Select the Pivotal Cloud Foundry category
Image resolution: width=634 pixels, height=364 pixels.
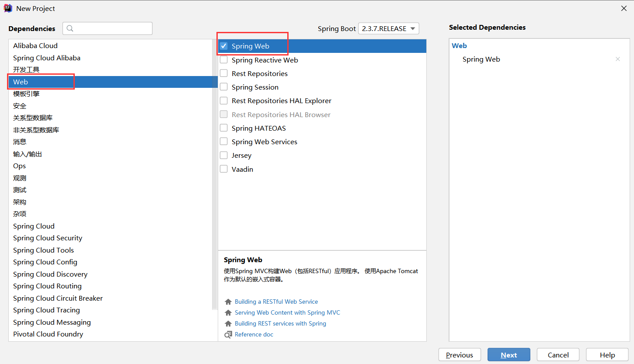[110, 334]
